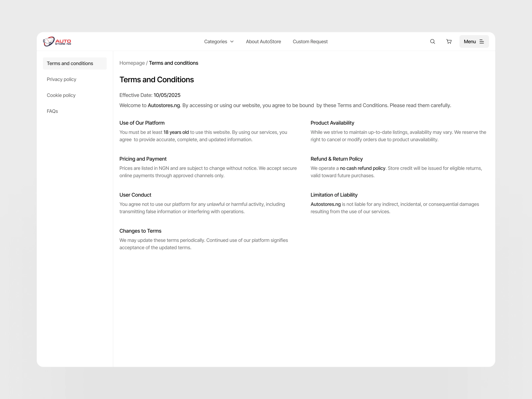This screenshot has height=399, width=532.
Task: Open the shopping cart icon
Action: pyautogui.click(x=449, y=41)
